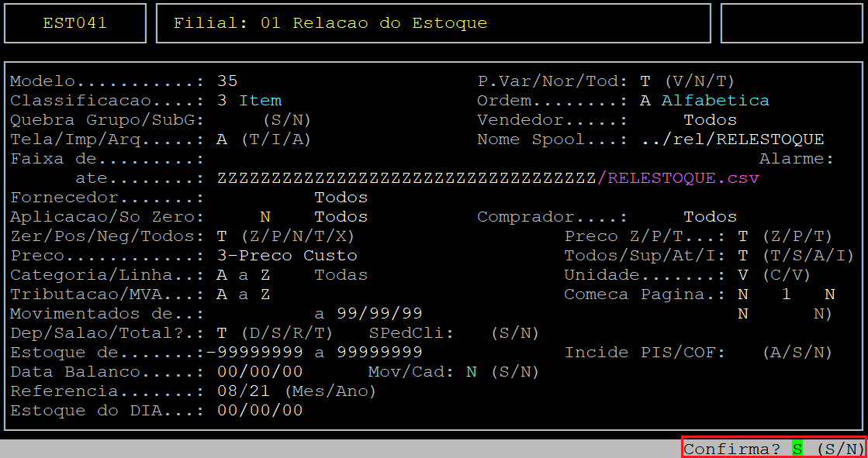Click the Modelo field value 35
Screen dimensions: 868x458
tap(227, 81)
